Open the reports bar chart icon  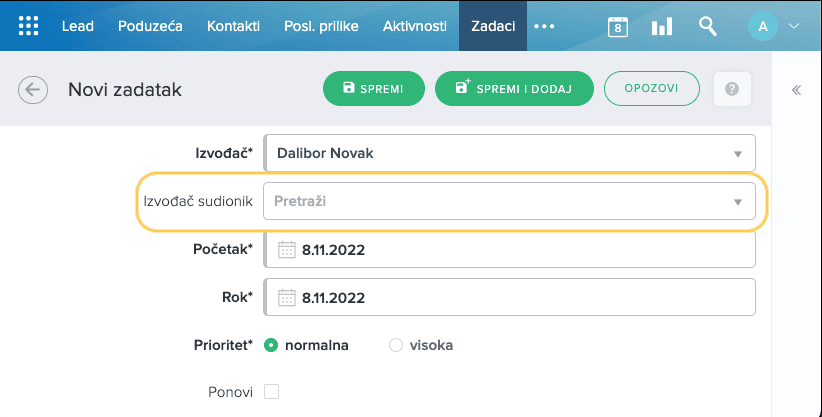point(662,26)
